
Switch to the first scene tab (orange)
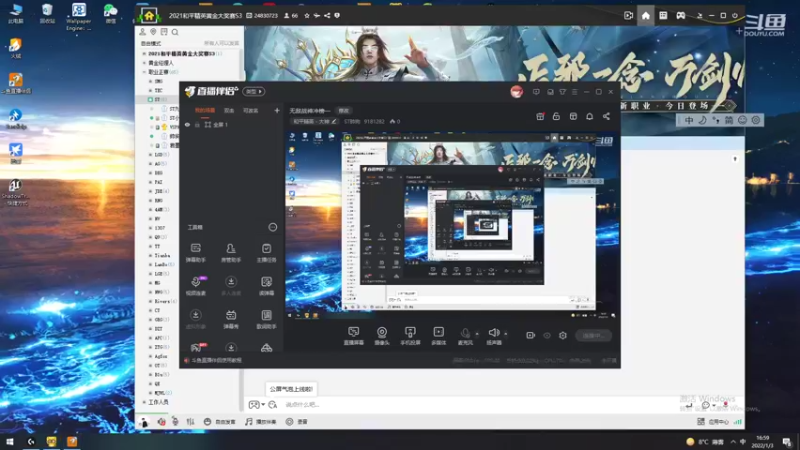click(205, 110)
